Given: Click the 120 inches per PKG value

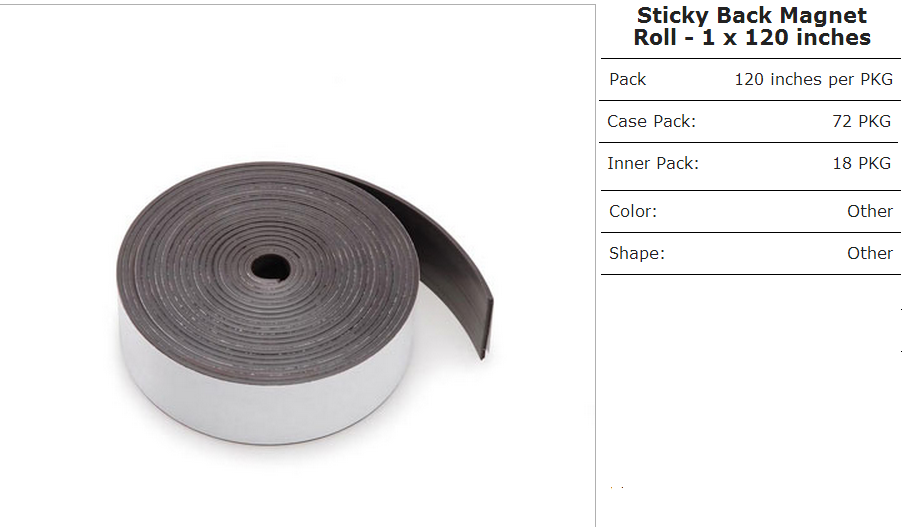Looking at the screenshot, I should (x=814, y=79).
